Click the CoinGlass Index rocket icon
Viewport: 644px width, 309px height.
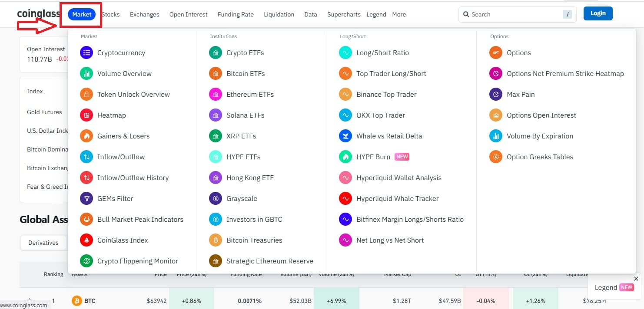click(86, 240)
